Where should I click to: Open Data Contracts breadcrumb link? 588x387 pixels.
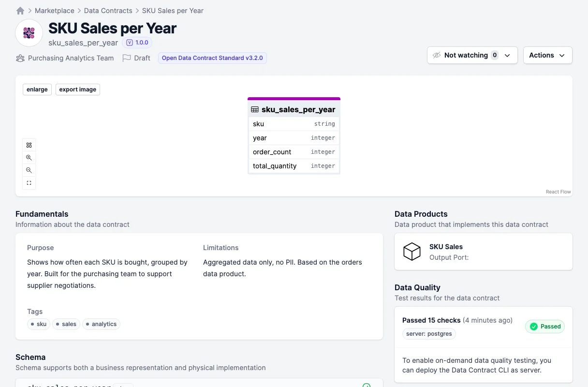[x=108, y=11]
